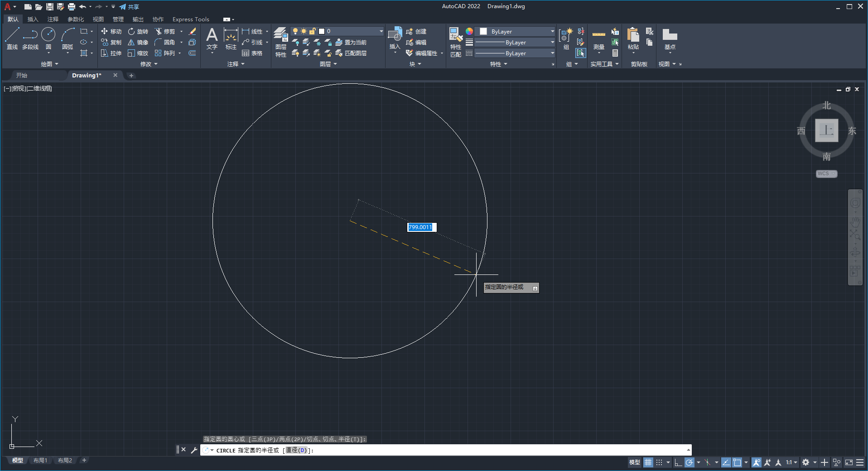Viewport: 868px width, 471px height.
Task: Open 图层特性 (Layer Properties) manager
Action: pyautogui.click(x=281, y=42)
